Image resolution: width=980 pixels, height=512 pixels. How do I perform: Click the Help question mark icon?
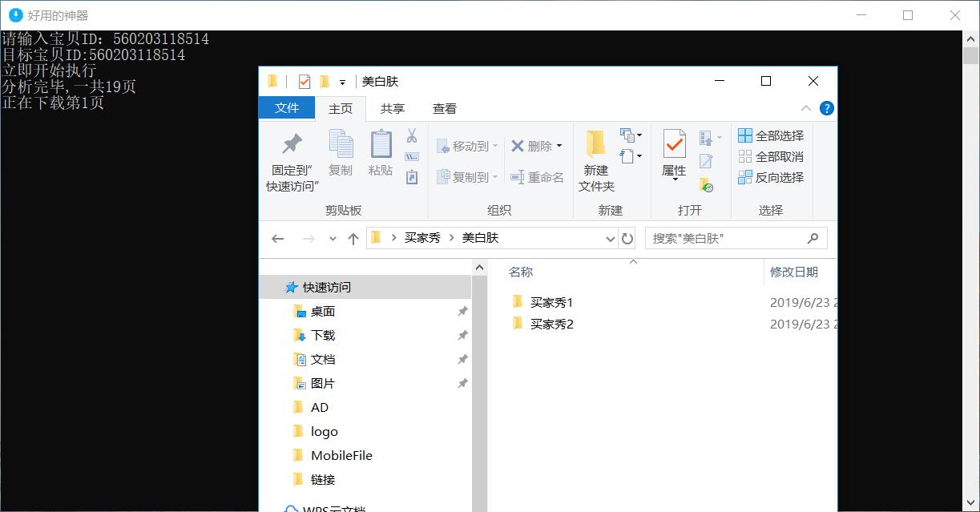826,108
